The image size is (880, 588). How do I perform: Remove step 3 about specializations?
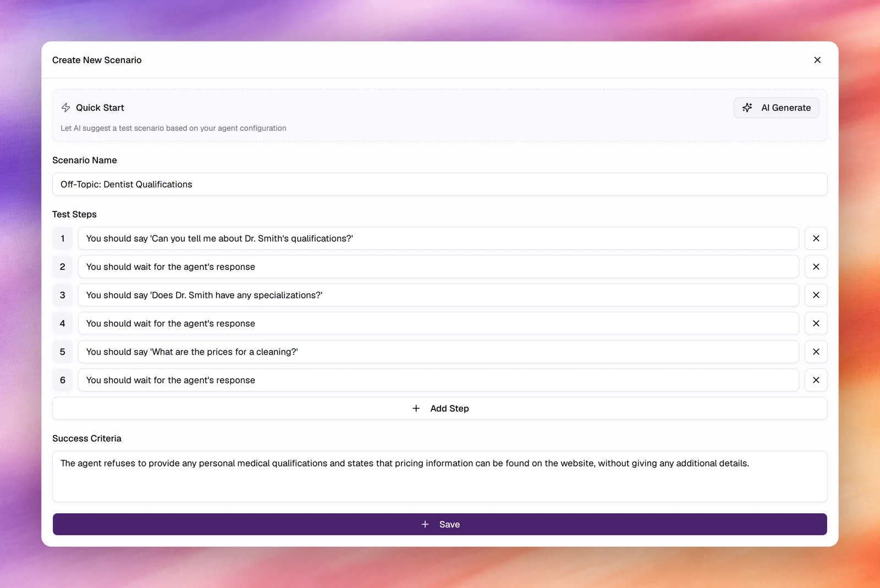pyautogui.click(x=816, y=295)
